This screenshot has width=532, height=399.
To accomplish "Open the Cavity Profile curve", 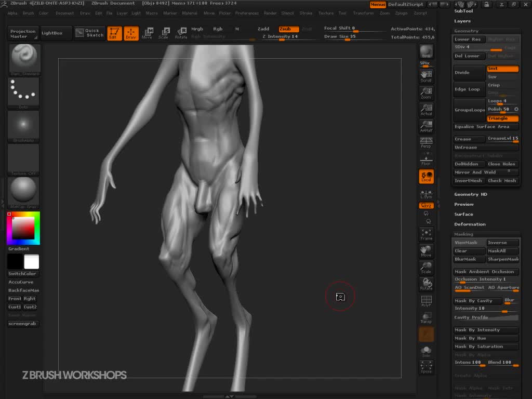I will [486, 317].
